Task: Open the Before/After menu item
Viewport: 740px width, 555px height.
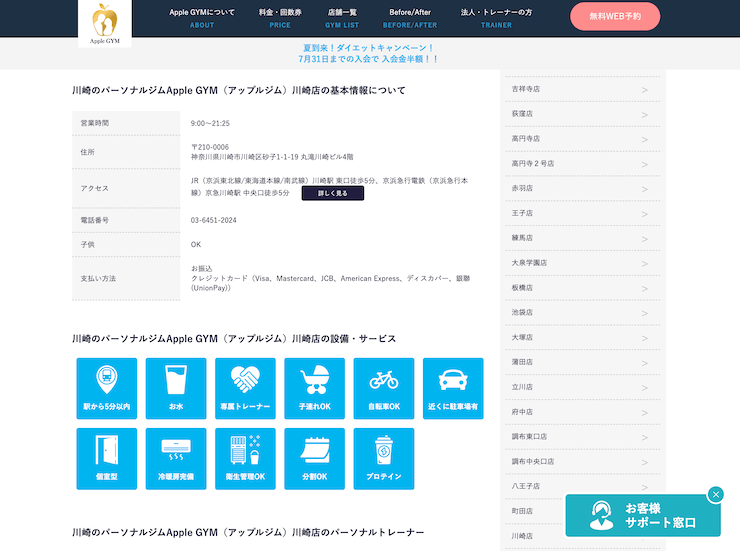Action: 410,18
